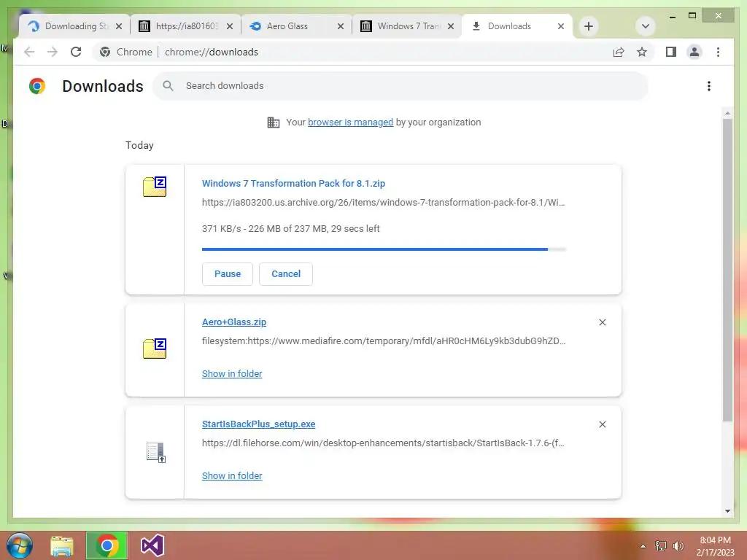Click the search magnifier icon
Viewport: 747px width, 560px height.
pyautogui.click(x=169, y=86)
